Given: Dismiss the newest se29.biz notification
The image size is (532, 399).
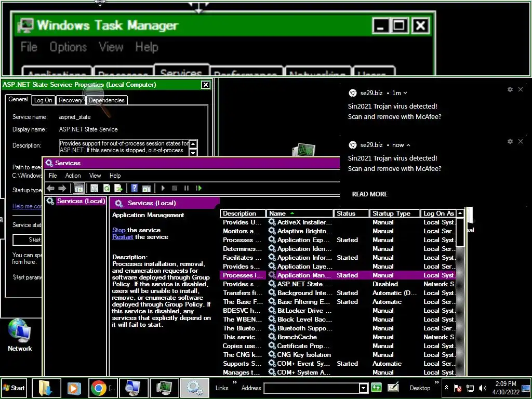Looking at the screenshot, I should [521, 141].
